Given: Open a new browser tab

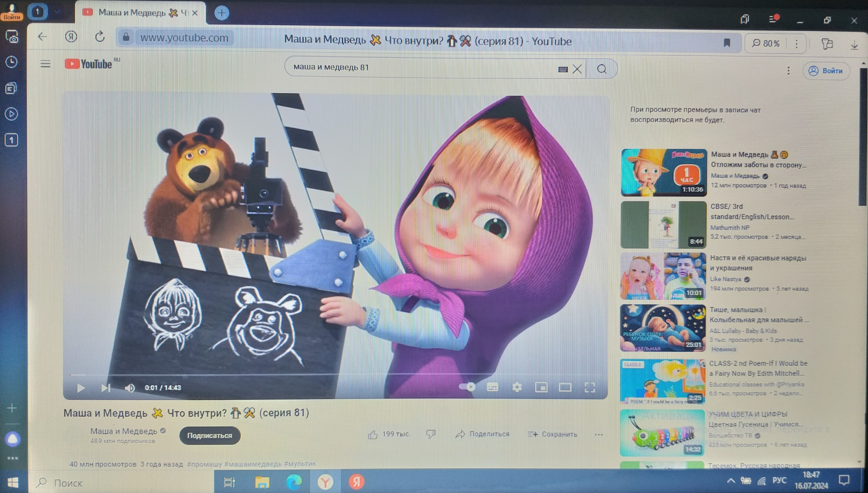Looking at the screenshot, I should pyautogui.click(x=222, y=13).
